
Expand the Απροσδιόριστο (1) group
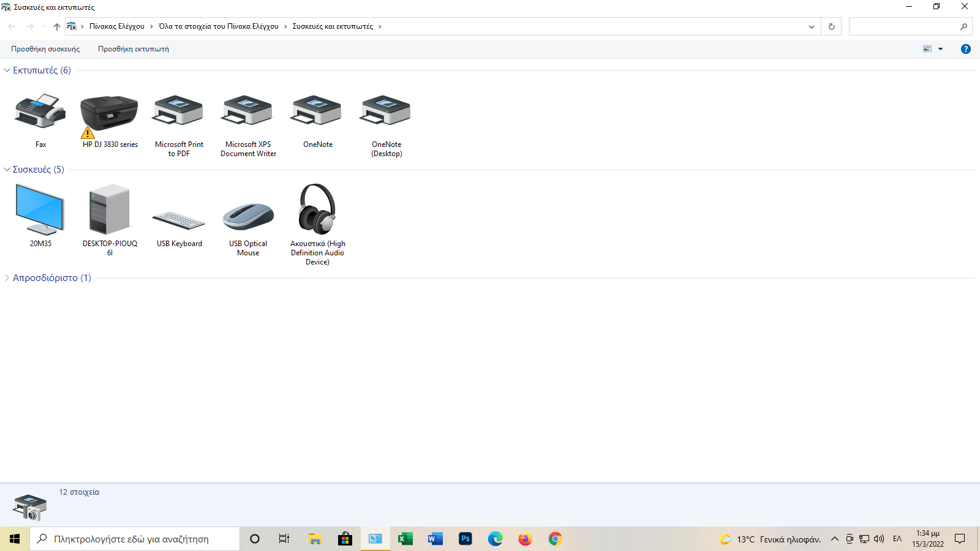coord(7,278)
